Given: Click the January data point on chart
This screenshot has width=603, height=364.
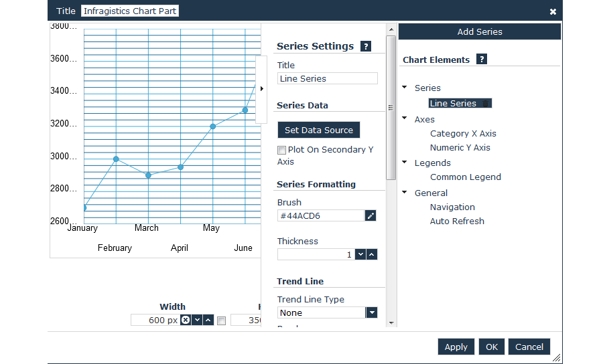Looking at the screenshot, I should click(x=84, y=207).
